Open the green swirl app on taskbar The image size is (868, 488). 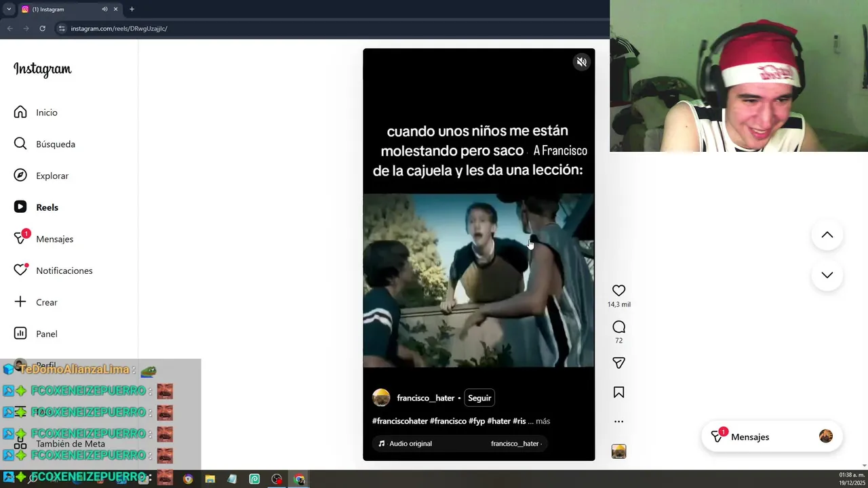(x=254, y=479)
